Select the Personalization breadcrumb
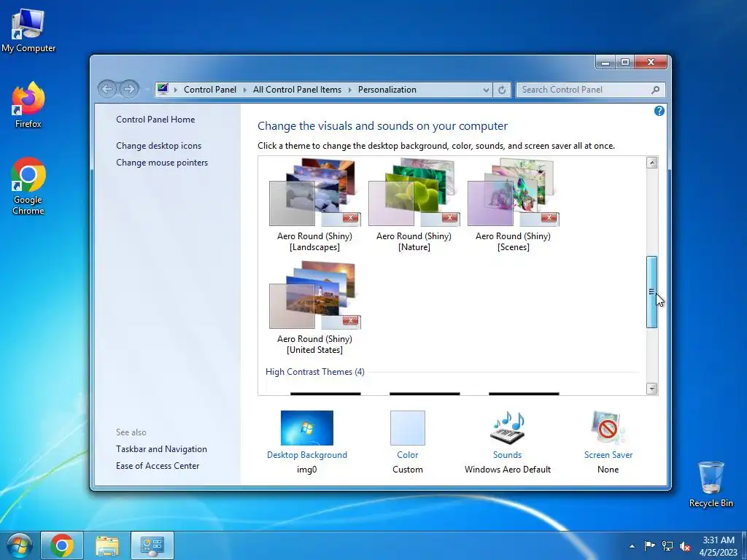The width and height of the screenshot is (747, 560). pos(387,90)
